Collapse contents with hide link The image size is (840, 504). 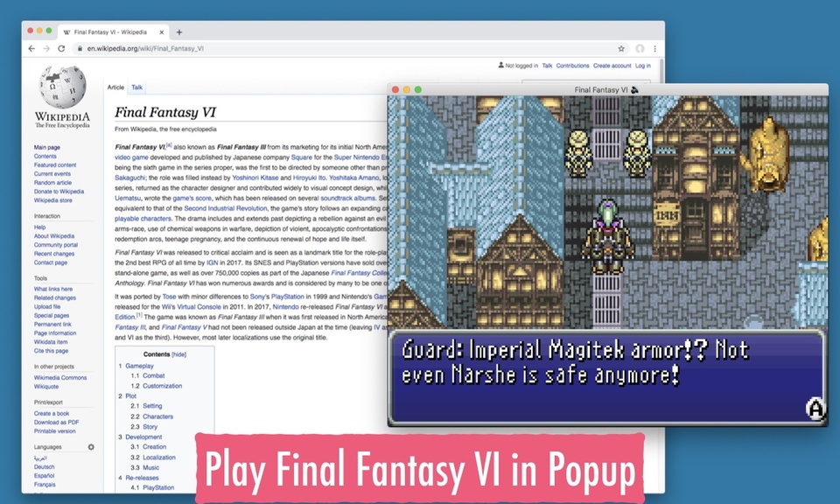pyautogui.click(x=178, y=354)
